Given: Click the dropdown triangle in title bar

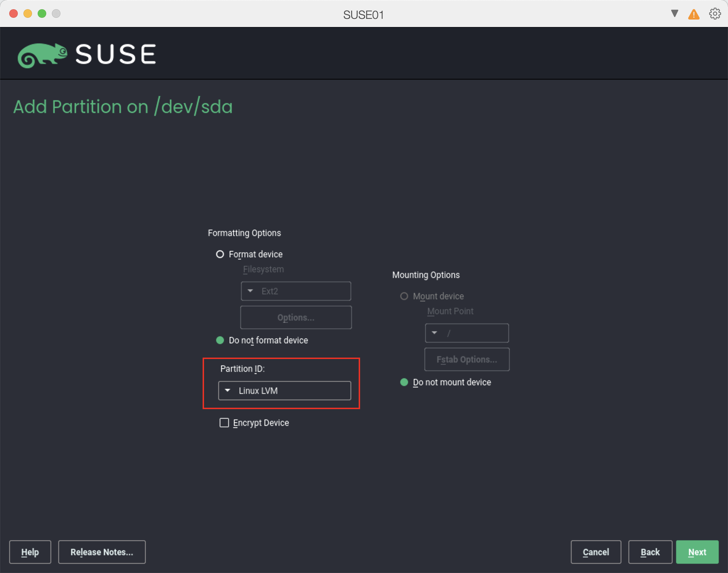Looking at the screenshot, I should pyautogui.click(x=674, y=14).
